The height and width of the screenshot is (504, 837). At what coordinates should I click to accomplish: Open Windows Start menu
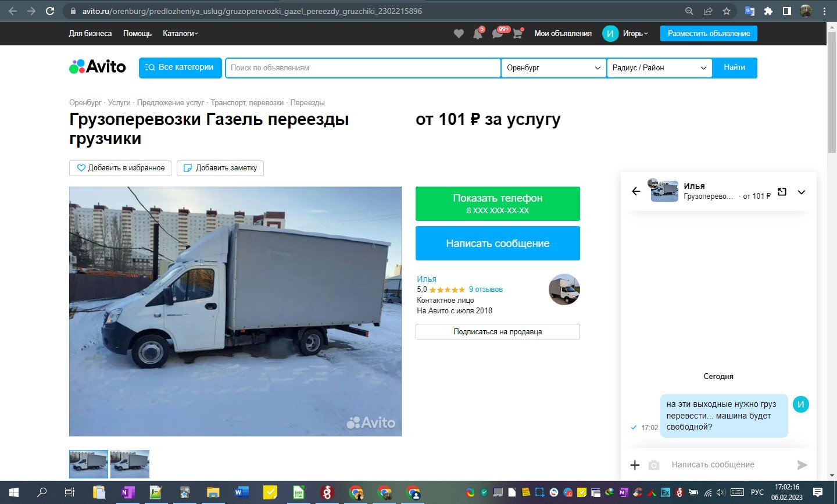tap(14, 492)
